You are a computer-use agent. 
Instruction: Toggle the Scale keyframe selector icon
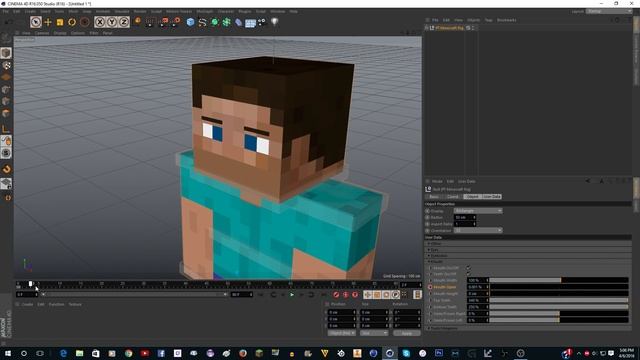click(377, 295)
